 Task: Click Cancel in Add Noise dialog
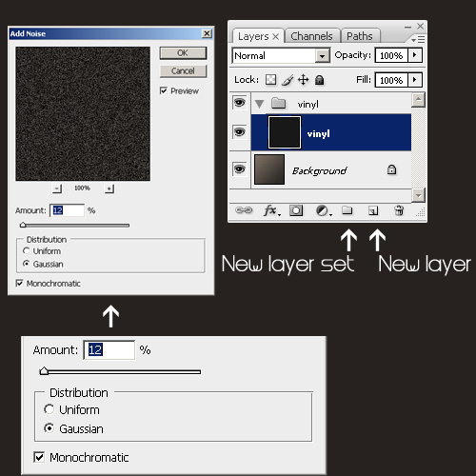coord(183,71)
